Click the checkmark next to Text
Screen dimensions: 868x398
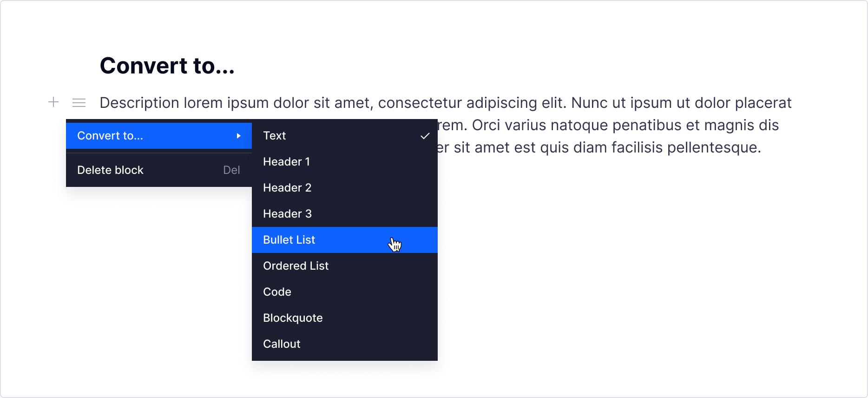(424, 136)
